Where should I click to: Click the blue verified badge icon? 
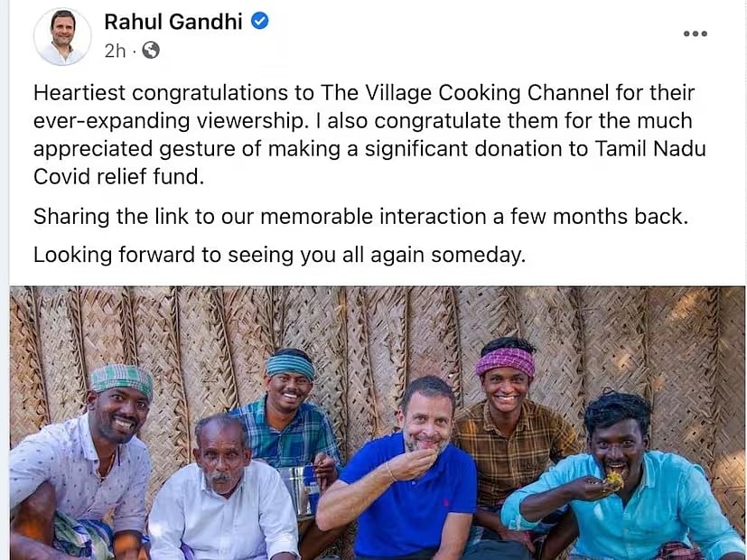260,22
